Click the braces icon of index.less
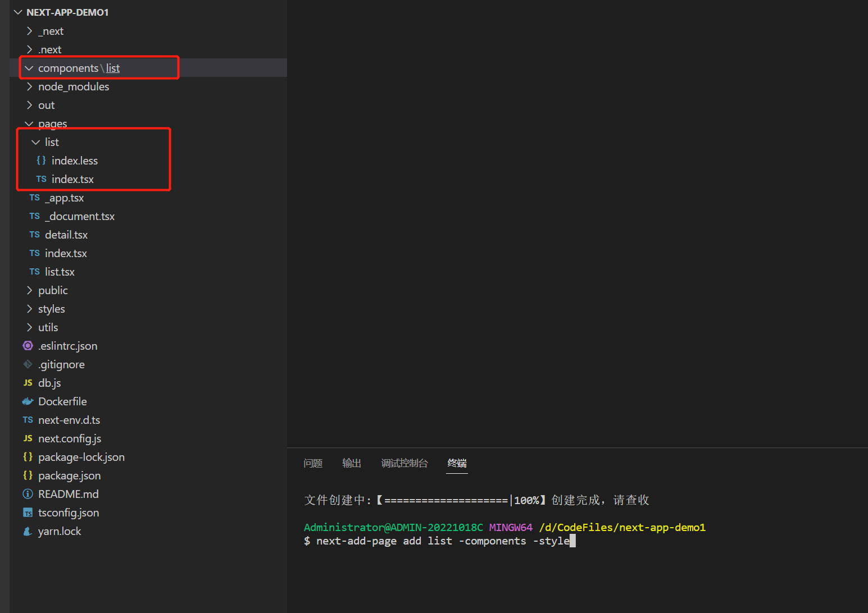 (x=41, y=161)
